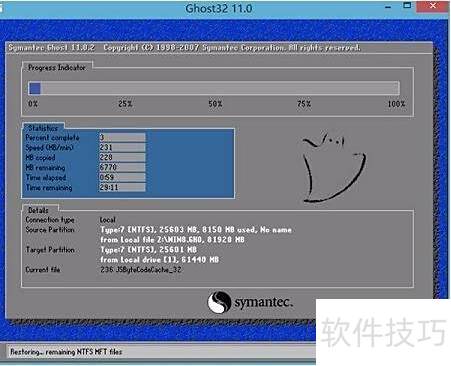Image resolution: width=451 pixels, height=366 pixels.
Task: Click the JSByteCodeCache_32 file name
Action: coord(149,269)
